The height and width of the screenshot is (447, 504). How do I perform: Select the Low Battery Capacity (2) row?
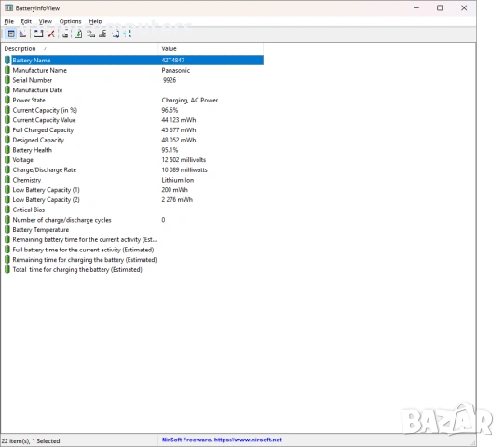click(x=134, y=199)
